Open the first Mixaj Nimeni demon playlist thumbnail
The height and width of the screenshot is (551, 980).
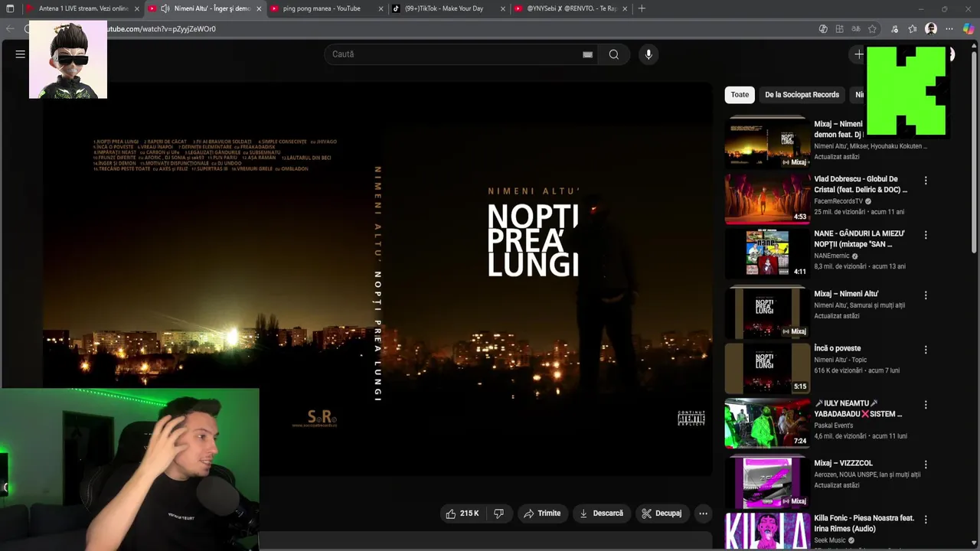pyautogui.click(x=766, y=142)
